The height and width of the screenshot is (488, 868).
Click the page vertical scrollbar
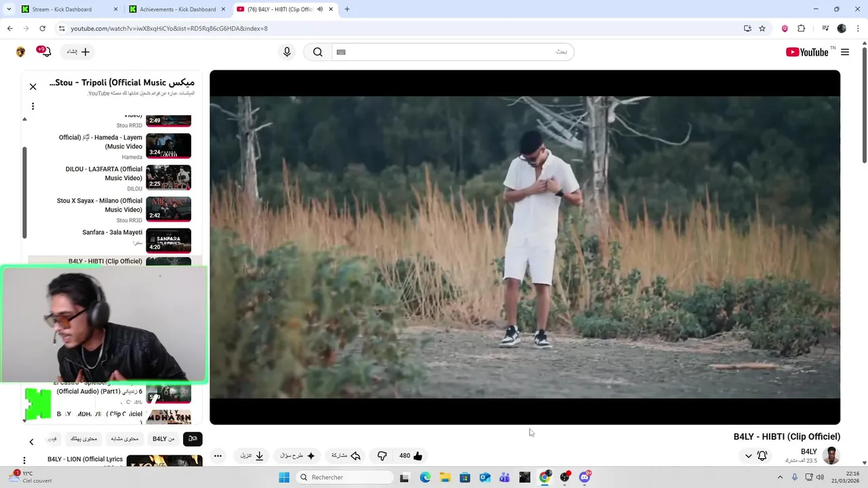[864, 102]
